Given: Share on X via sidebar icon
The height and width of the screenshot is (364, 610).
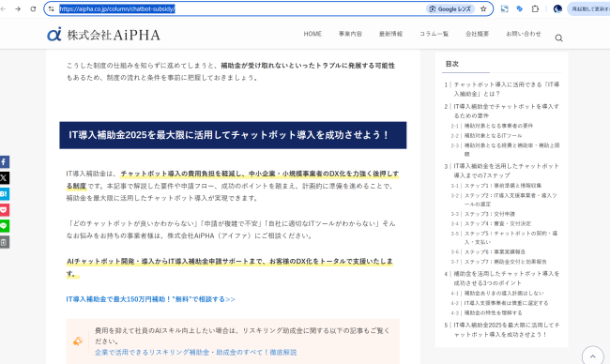Looking at the screenshot, I should click(x=5, y=177).
